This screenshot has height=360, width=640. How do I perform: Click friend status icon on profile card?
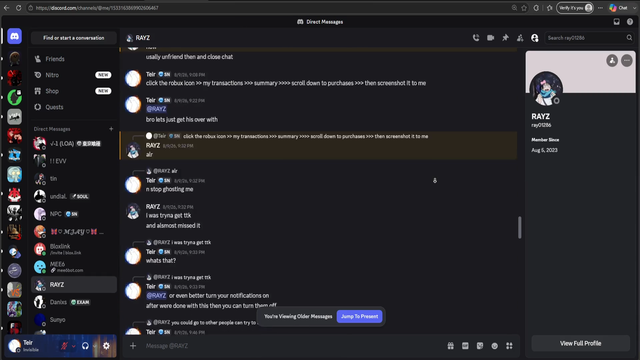pyautogui.click(x=612, y=61)
